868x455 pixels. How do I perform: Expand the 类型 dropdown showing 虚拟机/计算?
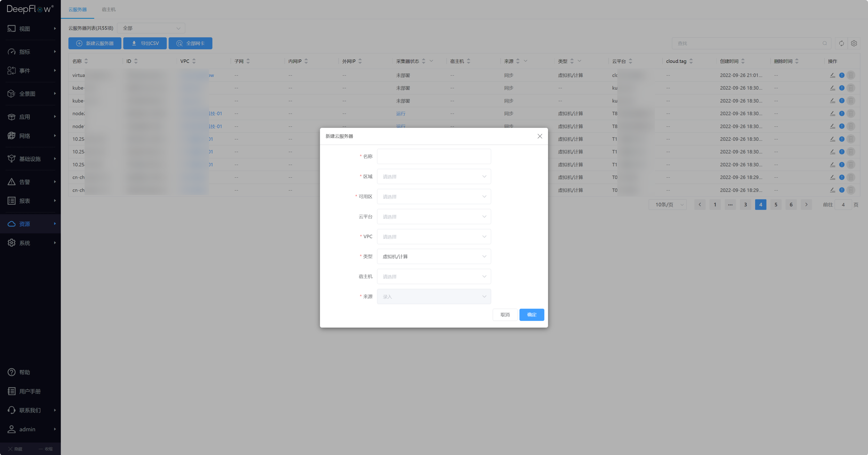(x=434, y=256)
